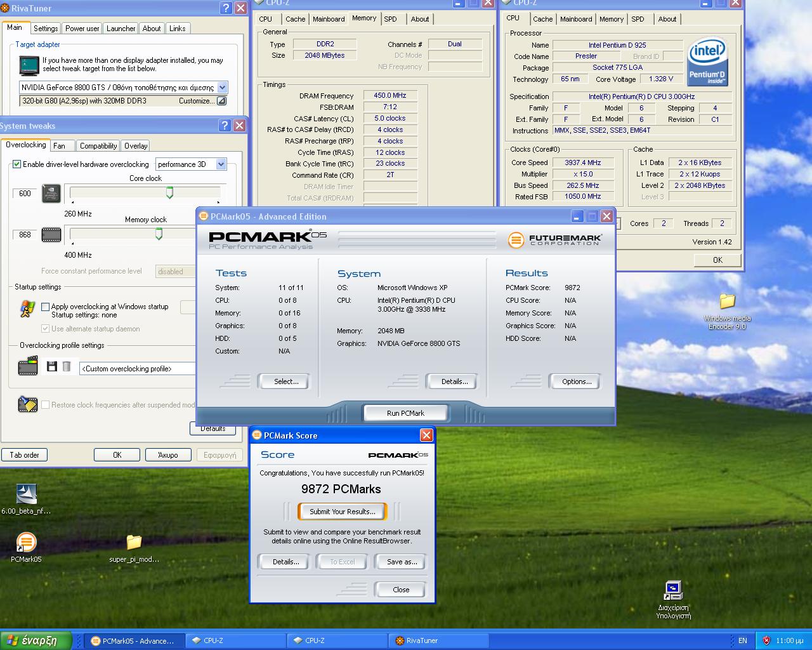This screenshot has height=650, width=812.
Task: Open the 6.00_beta_nf desktop icon
Action: click(x=26, y=500)
